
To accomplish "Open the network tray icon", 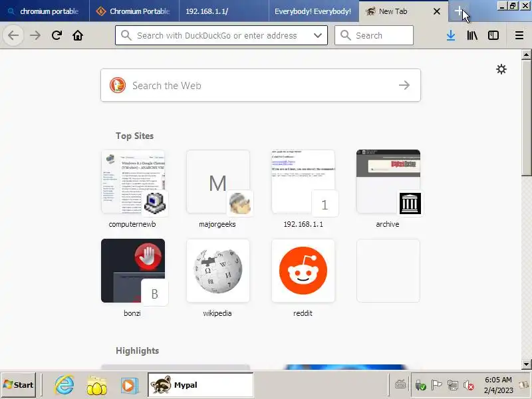I will pos(453,385).
